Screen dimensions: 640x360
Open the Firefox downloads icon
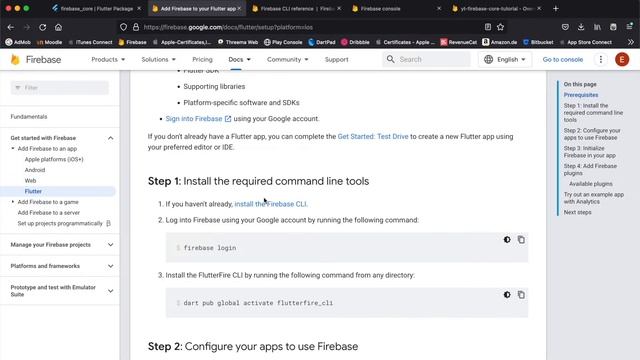pyautogui.click(x=581, y=27)
